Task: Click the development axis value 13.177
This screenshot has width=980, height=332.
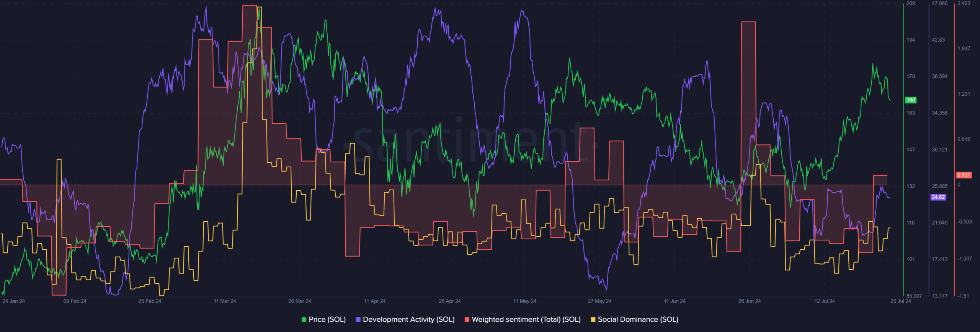Action: pyautogui.click(x=940, y=296)
